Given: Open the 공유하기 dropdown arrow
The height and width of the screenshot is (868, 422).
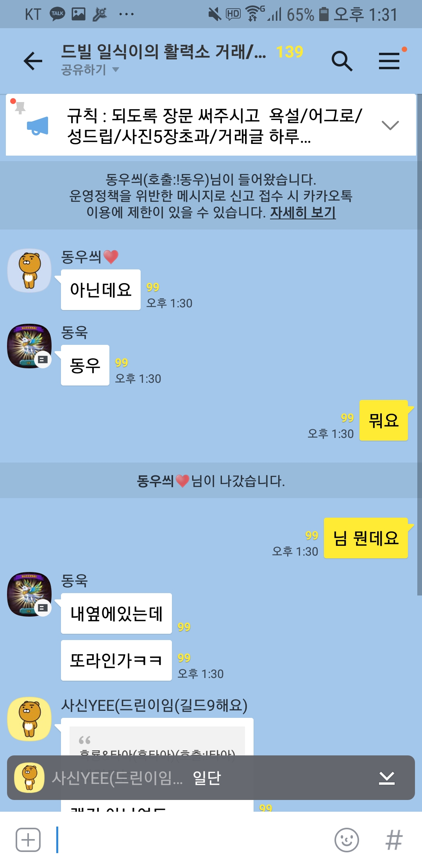Looking at the screenshot, I should click(x=116, y=70).
